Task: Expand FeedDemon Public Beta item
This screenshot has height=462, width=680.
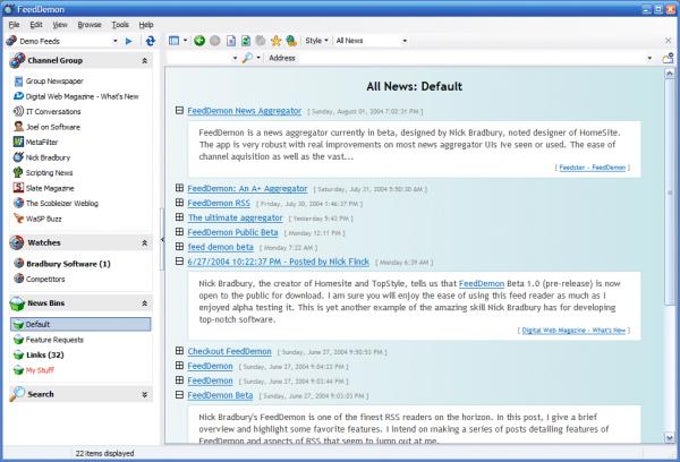Action: (180, 232)
